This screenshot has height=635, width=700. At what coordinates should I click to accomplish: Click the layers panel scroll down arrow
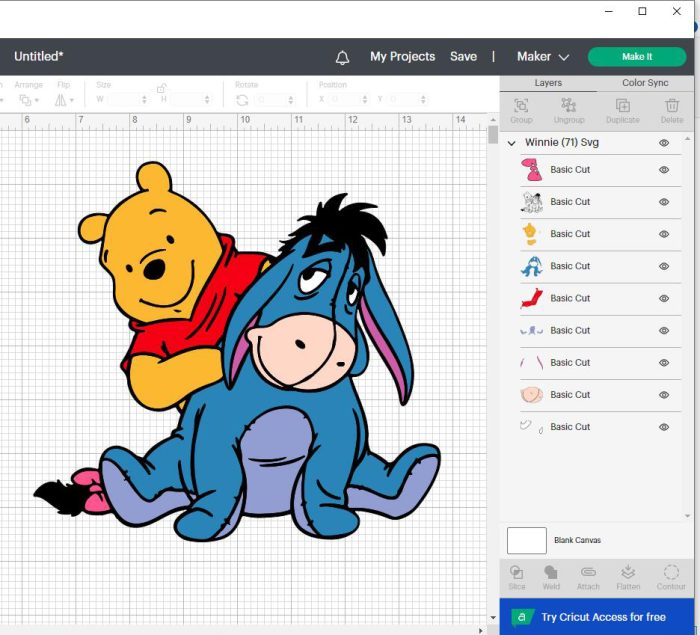[x=688, y=516]
